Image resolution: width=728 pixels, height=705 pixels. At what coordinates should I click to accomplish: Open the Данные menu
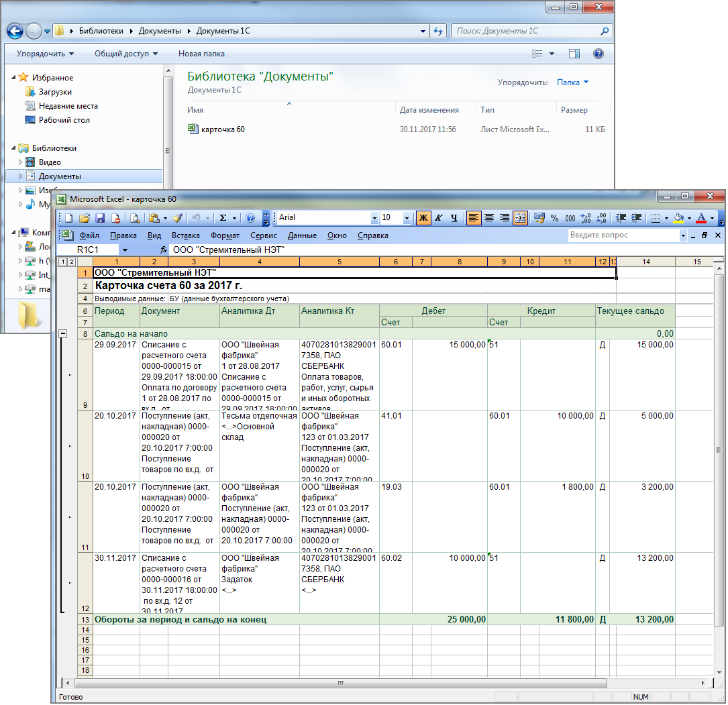302,235
